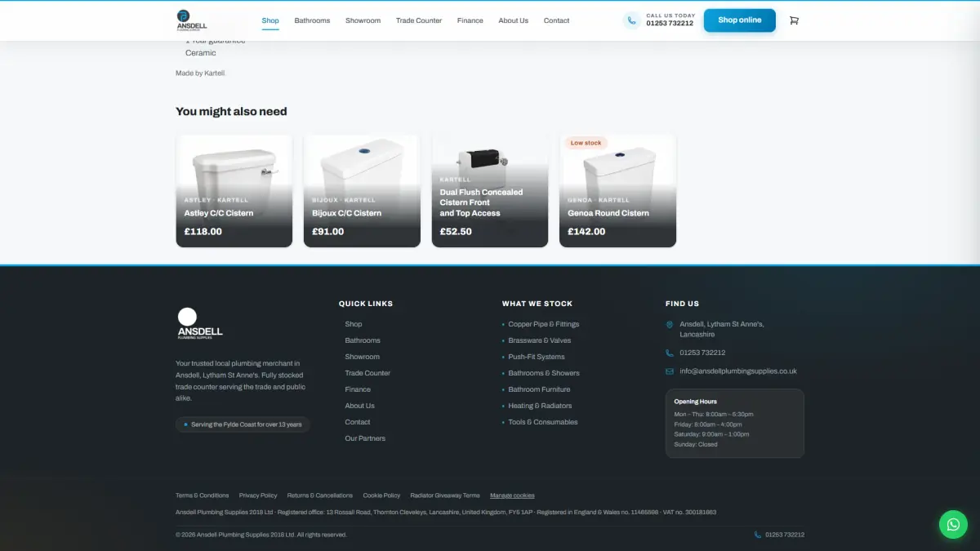Click the Ansdell logo in footer
This screenshot has width=980, height=551.
tap(199, 323)
